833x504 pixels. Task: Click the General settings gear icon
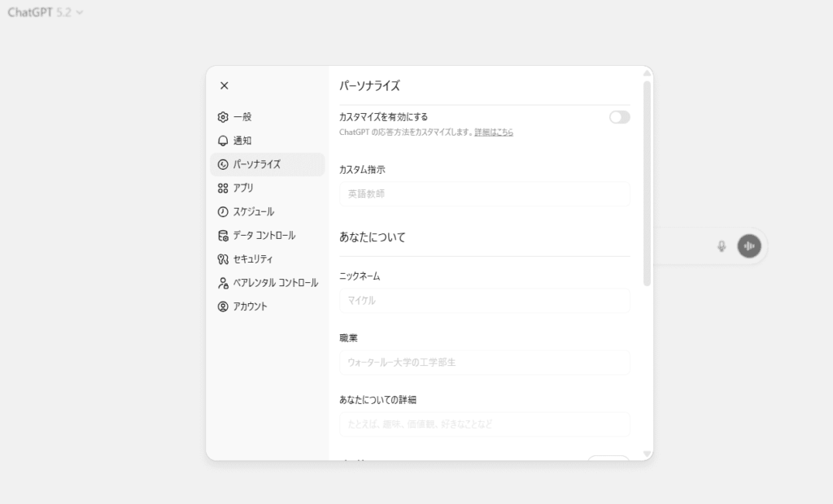223,117
